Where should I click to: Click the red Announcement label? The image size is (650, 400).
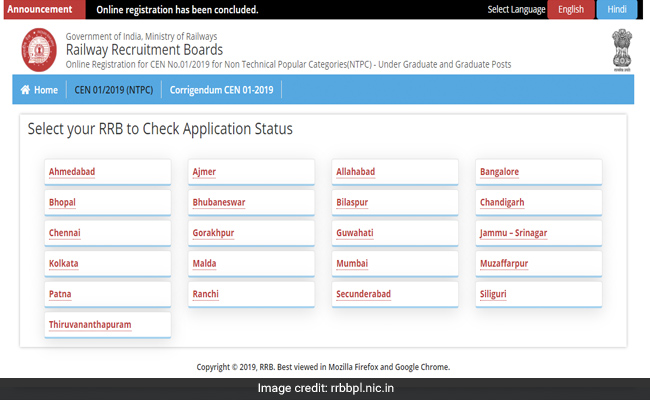tap(39, 10)
